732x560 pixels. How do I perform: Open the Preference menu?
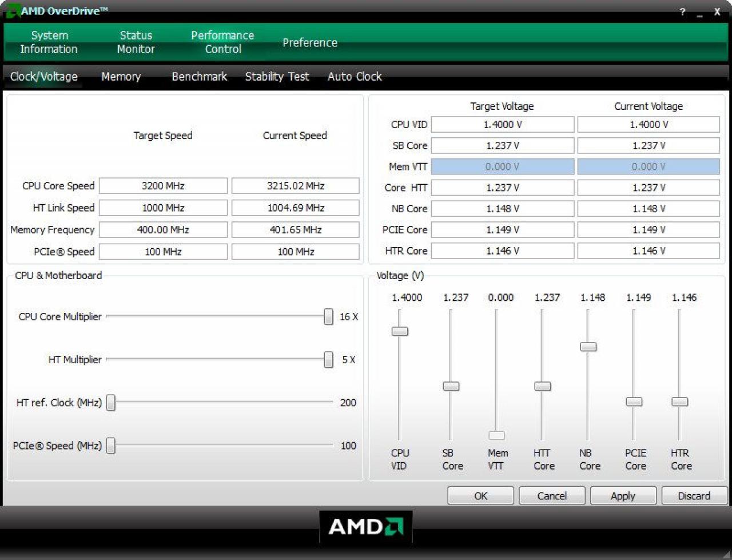pos(310,43)
